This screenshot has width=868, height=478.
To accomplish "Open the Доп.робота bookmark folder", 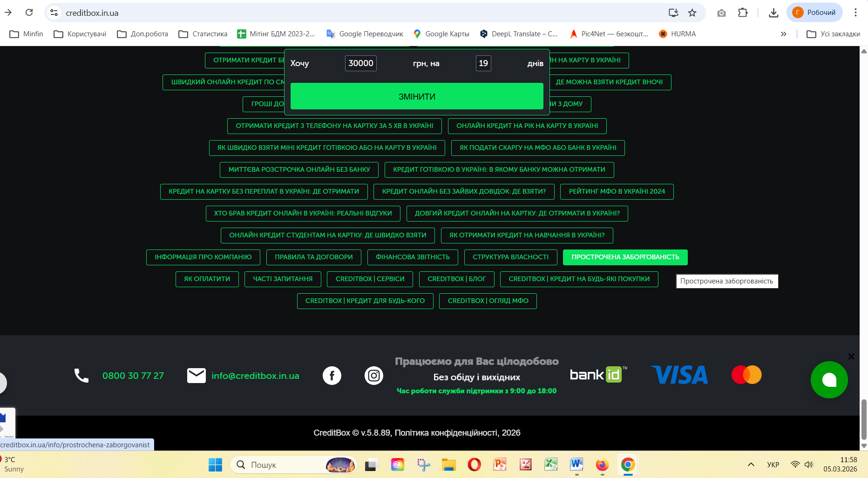I will (142, 34).
